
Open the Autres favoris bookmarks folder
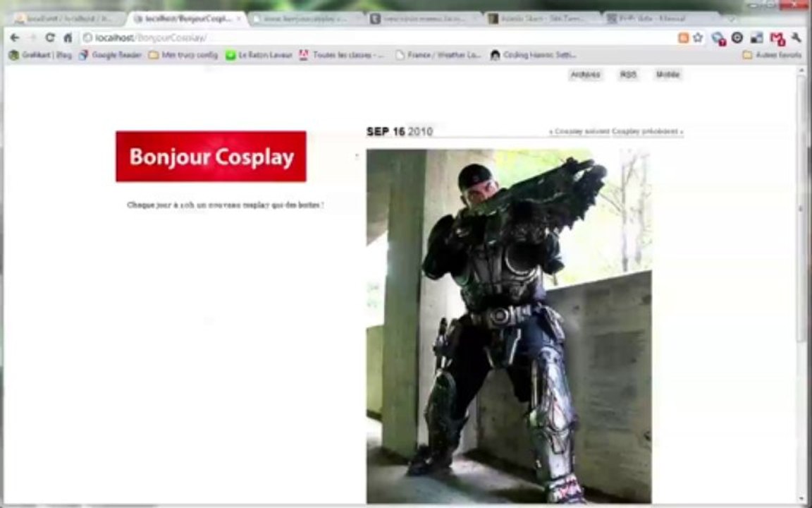(x=772, y=55)
